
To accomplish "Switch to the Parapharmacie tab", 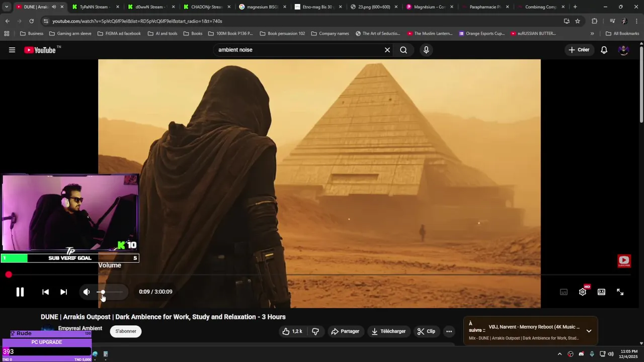I will pos(484,7).
